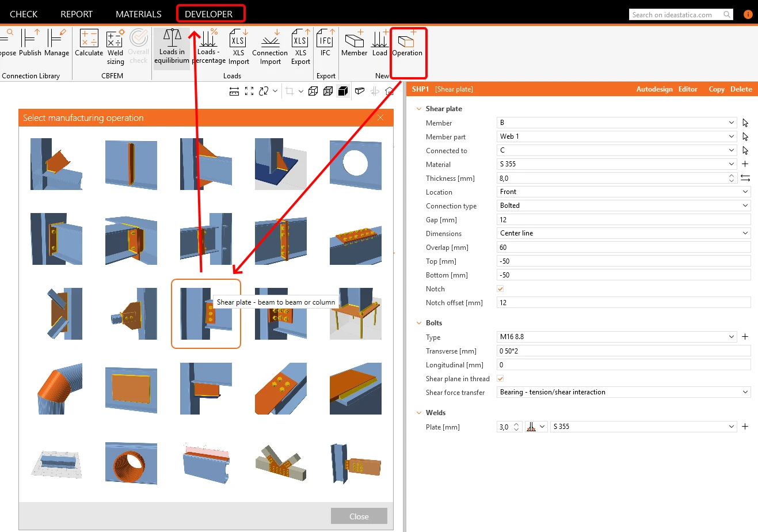
Task: Open the MATERIALS tab
Action: pyautogui.click(x=139, y=14)
